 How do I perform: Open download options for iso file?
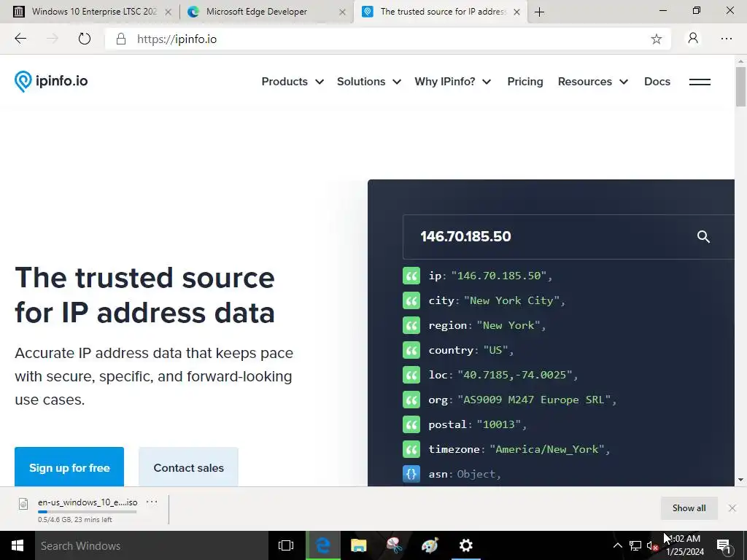152,502
